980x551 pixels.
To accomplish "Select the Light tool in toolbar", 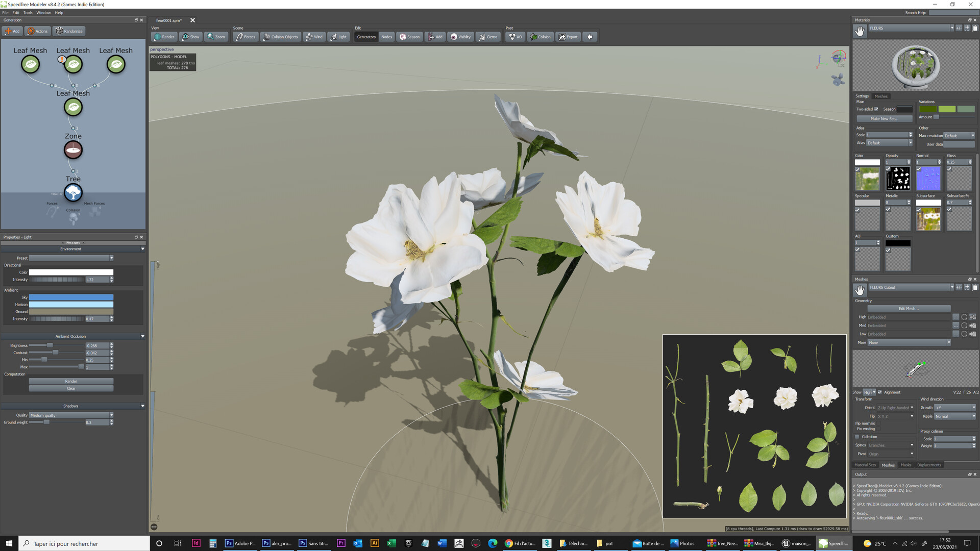I will pyautogui.click(x=338, y=37).
